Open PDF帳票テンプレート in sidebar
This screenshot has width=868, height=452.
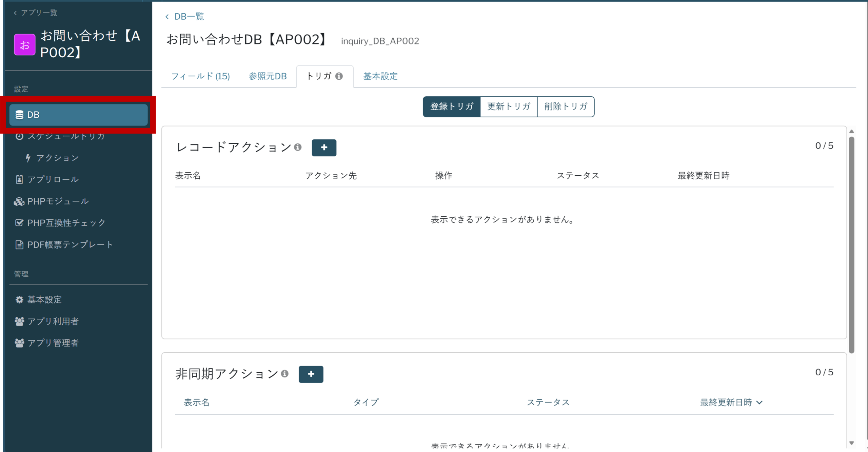pyautogui.click(x=70, y=245)
